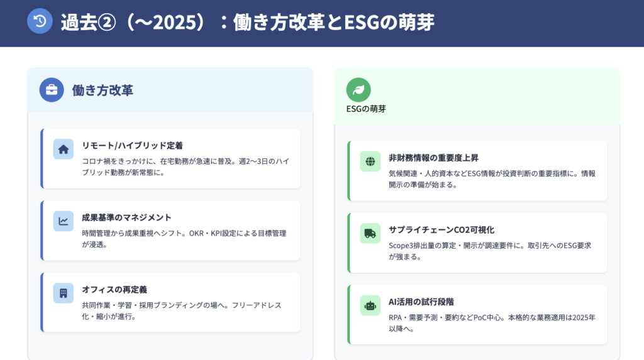Select the AI活用の試行段階 card title

[x=421, y=302]
